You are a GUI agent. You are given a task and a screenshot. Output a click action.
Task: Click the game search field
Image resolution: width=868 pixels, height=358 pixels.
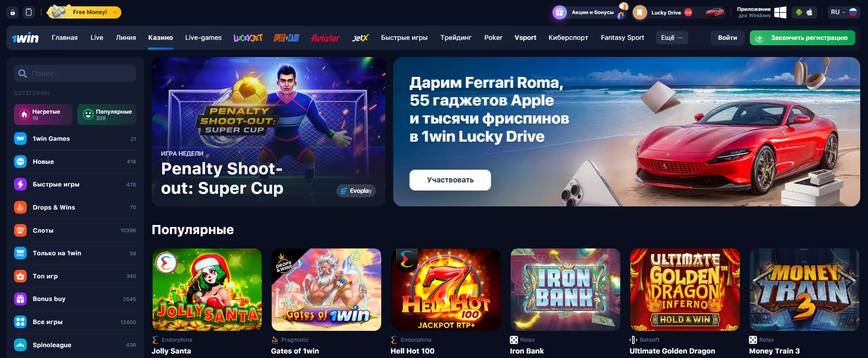(75, 73)
